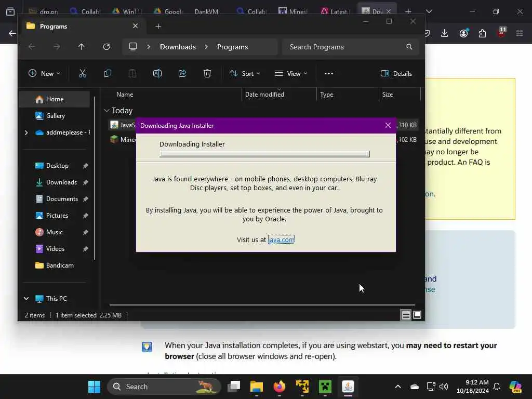The image size is (532, 399).
Task: Open a new Firefox tab
Action: point(408,11)
